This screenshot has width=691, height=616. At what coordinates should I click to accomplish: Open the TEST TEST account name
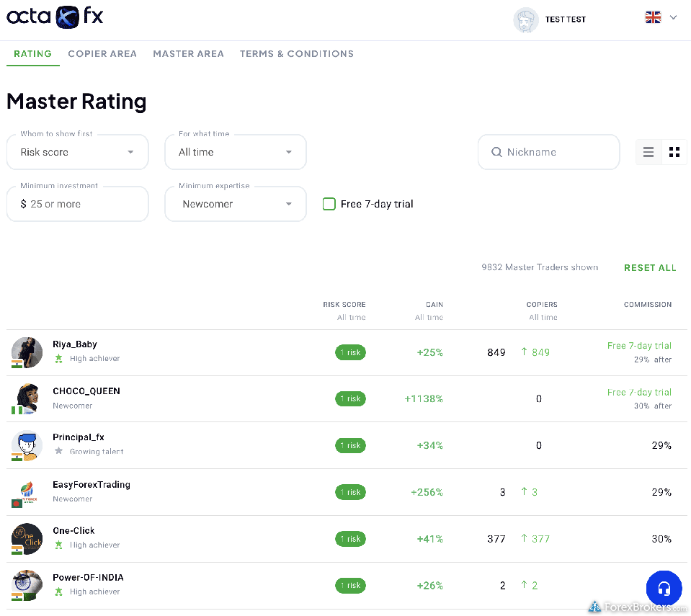566,19
